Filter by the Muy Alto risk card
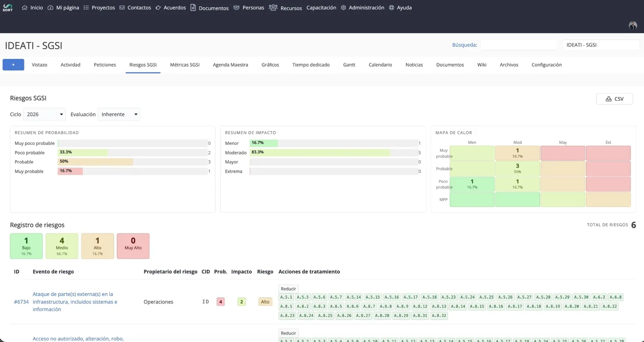Viewport: 644px width, 342px height. (x=133, y=246)
